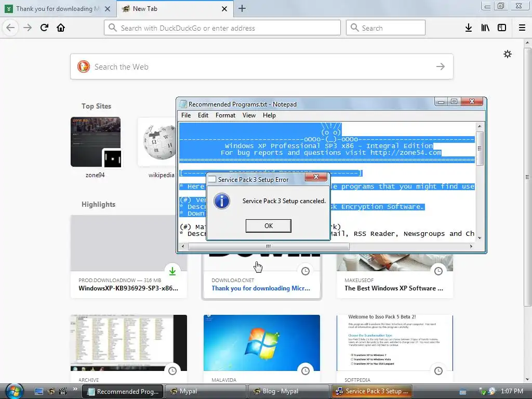The height and width of the screenshot is (399, 532).
Task: Switch to the Mypal taskbar button
Action: (x=205, y=391)
